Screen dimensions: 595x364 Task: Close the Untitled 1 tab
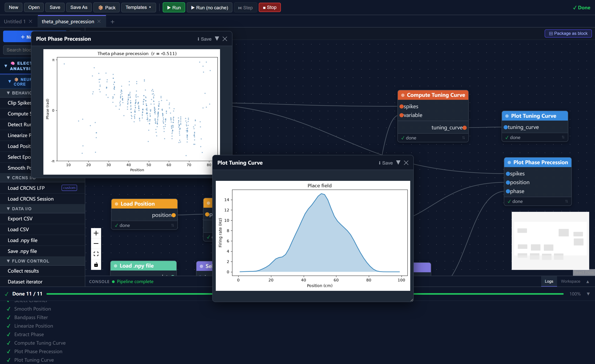[x=30, y=21]
